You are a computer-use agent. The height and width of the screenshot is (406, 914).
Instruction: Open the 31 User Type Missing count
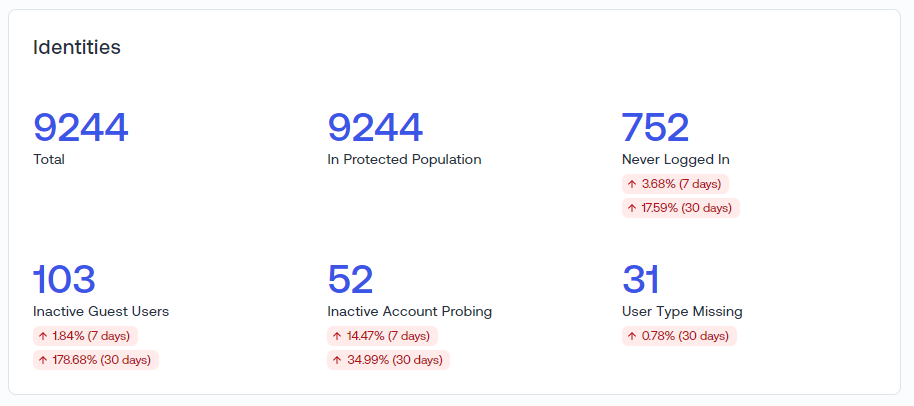[641, 280]
